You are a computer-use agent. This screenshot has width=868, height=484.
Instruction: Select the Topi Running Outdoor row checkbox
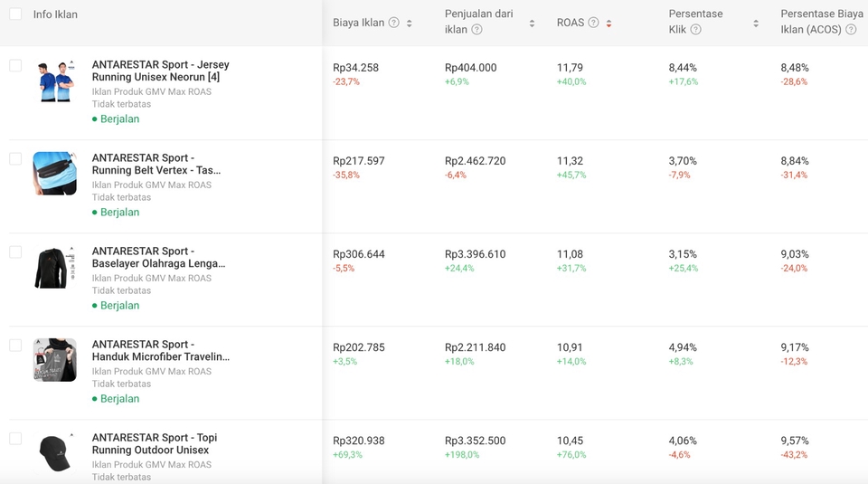(x=15, y=439)
